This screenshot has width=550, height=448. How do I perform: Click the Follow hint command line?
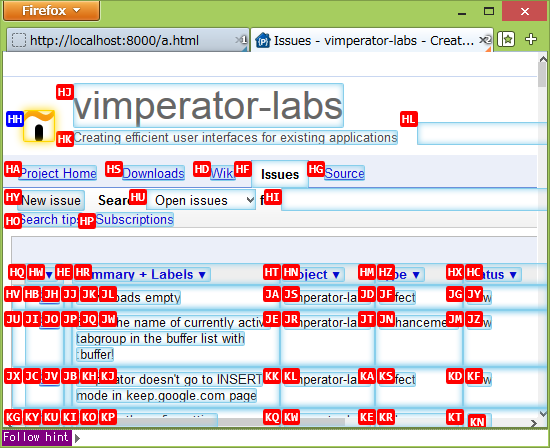[275, 437]
